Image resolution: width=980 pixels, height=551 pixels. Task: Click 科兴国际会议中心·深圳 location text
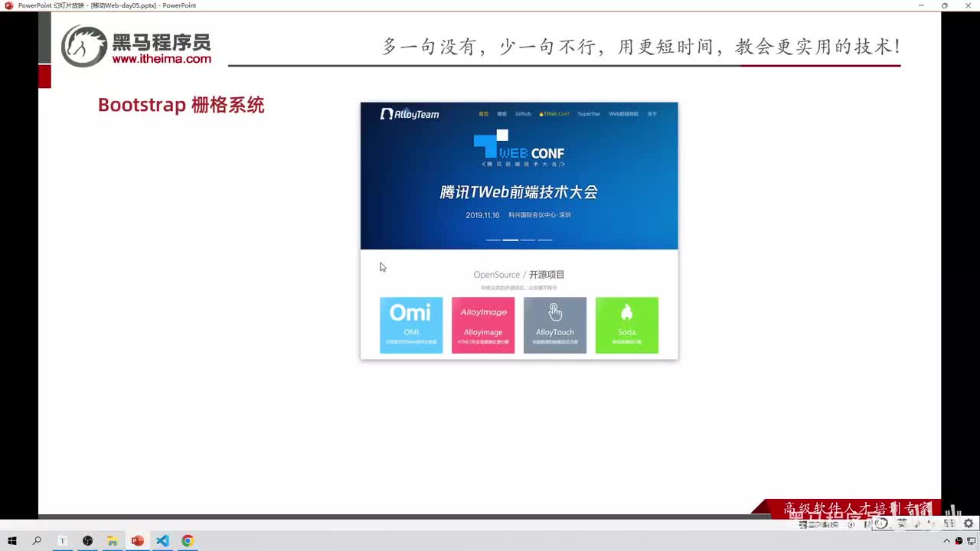coord(540,215)
